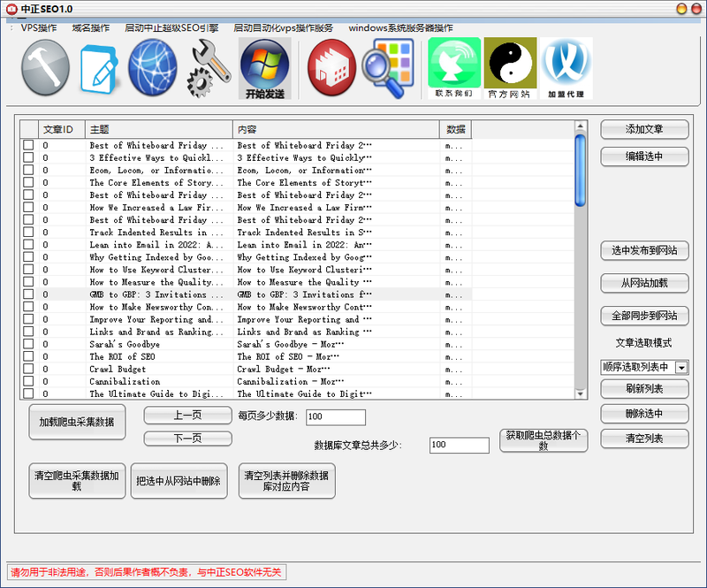707x588 pixels.
Task: Select 'How to Make Newsworthy Con...' subject cell
Action: 159,307
